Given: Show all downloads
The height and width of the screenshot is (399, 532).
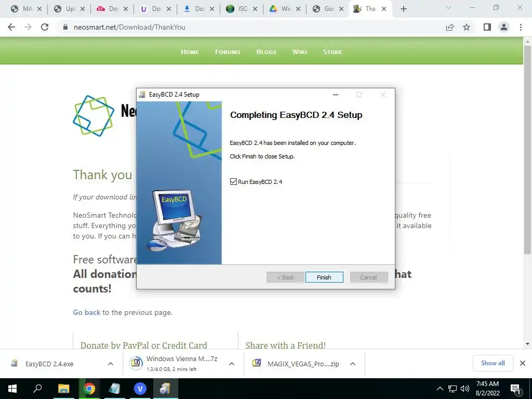Looking at the screenshot, I should (x=493, y=363).
